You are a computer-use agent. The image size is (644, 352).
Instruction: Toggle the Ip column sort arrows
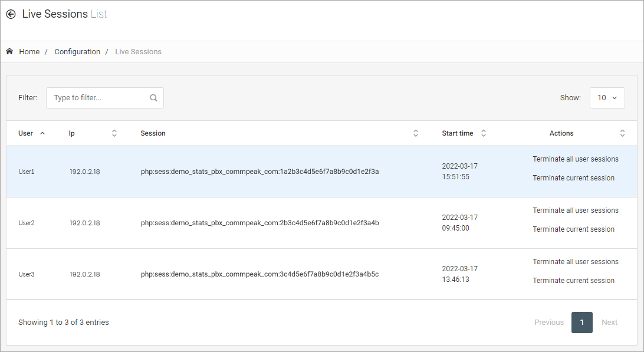(114, 133)
